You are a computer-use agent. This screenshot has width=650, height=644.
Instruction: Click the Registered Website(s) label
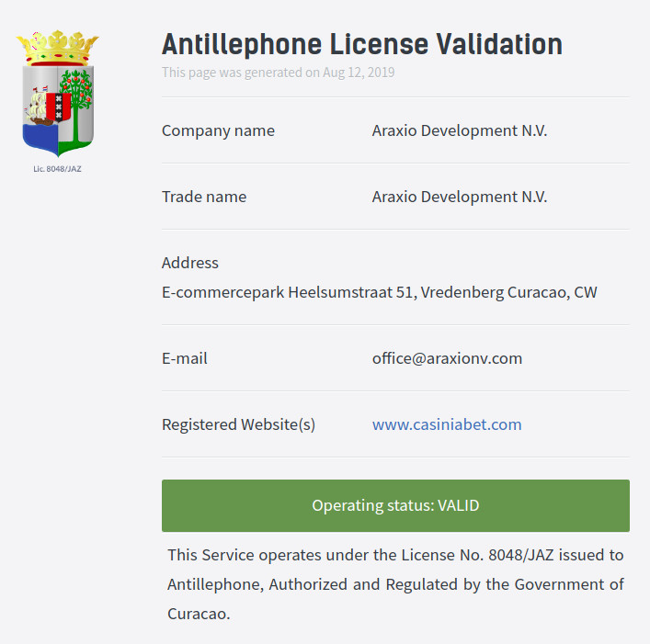click(238, 424)
